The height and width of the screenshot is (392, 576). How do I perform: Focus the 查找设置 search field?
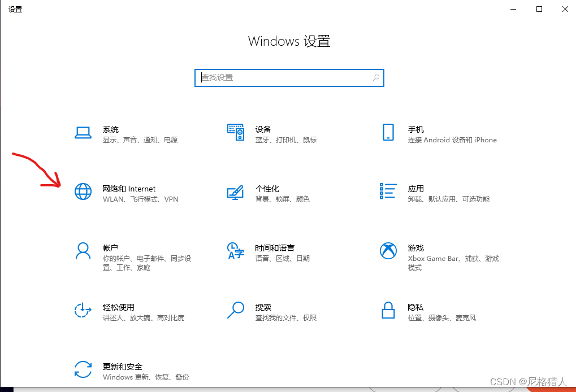pyautogui.click(x=289, y=78)
